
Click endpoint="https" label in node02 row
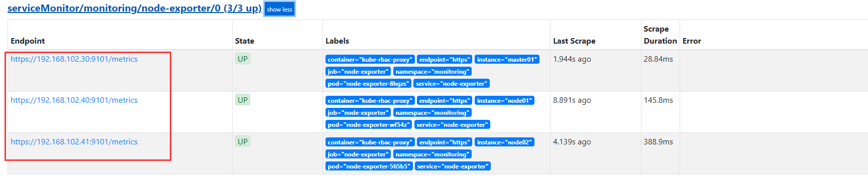pyautogui.click(x=445, y=142)
